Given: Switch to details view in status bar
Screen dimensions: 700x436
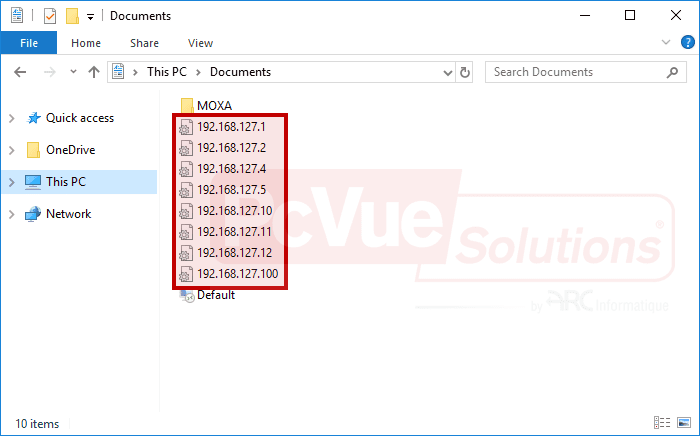Looking at the screenshot, I should pyautogui.click(x=662, y=423).
